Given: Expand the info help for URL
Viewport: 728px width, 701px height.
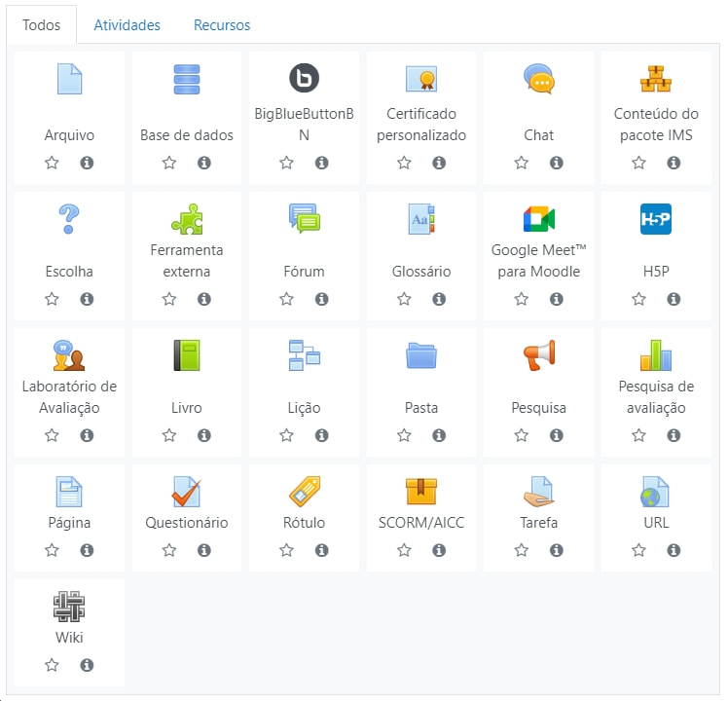Looking at the screenshot, I should [673, 550].
